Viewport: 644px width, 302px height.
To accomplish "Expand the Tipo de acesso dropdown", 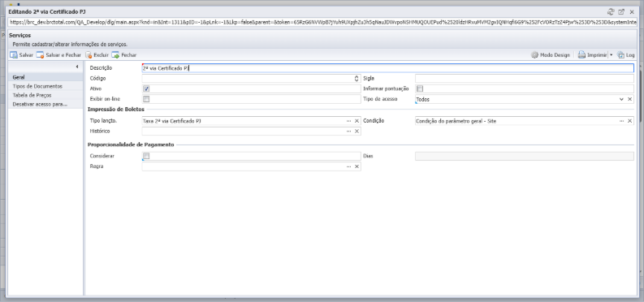I will [x=622, y=99].
